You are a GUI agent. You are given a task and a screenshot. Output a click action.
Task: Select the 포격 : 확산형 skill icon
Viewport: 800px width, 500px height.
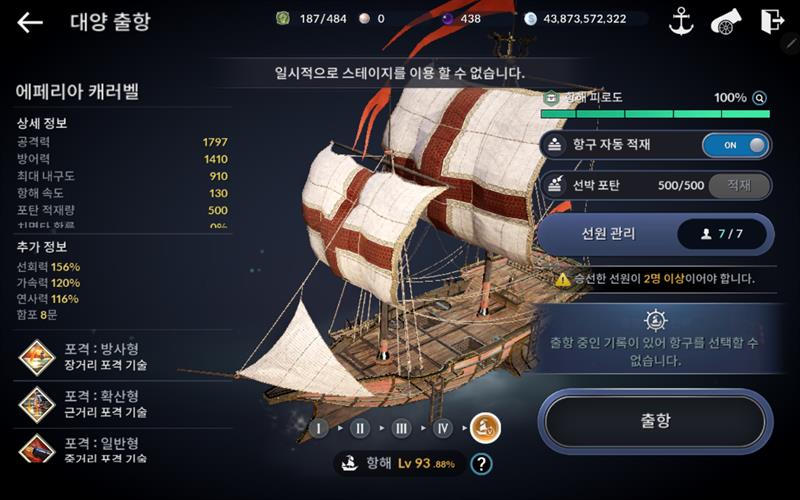pyautogui.click(x=37, y=404)
